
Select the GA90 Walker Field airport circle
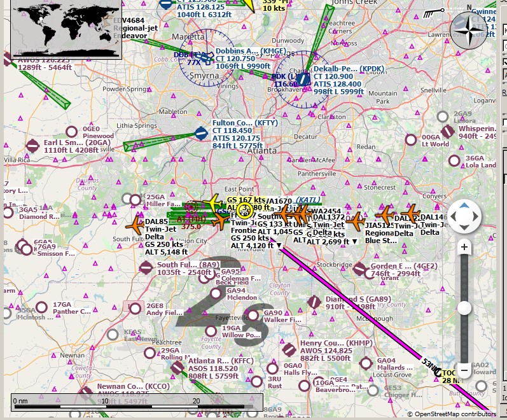point(253,315)
